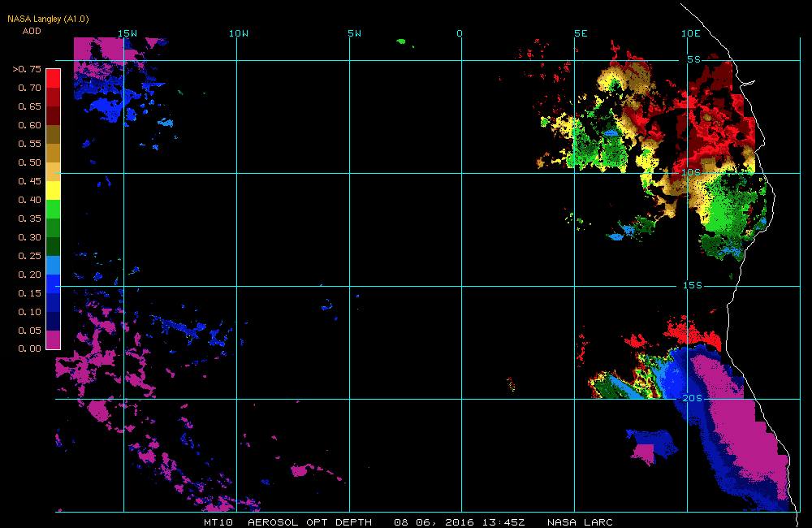Click the 08 06, 2016 date text

coord(434,522)
